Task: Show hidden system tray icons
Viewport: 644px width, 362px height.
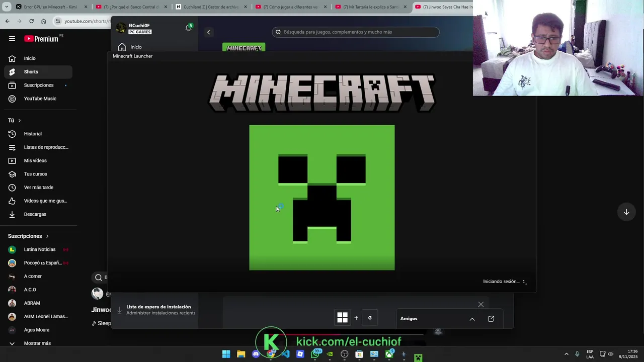Action: [x=566, y=354]
